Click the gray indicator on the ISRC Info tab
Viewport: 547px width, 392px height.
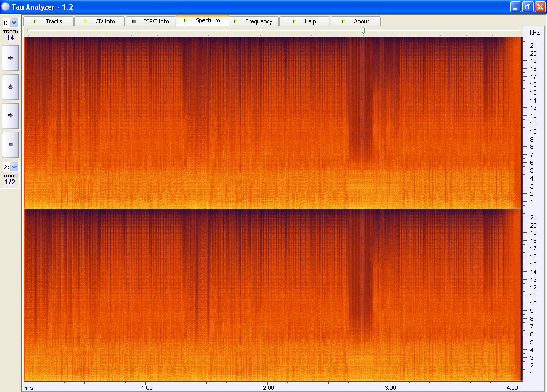(134, 21)
